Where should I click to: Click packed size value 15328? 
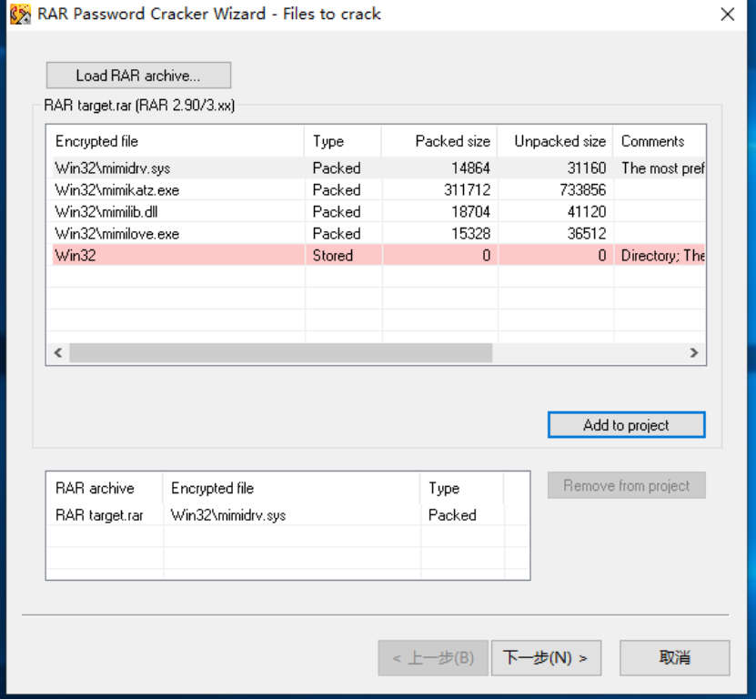tap(470, 234)
